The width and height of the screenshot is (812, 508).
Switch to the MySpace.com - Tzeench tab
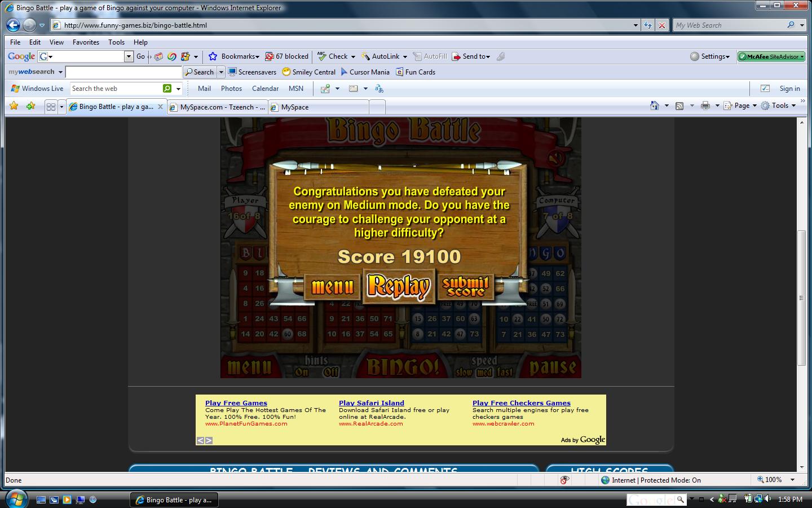217,107
